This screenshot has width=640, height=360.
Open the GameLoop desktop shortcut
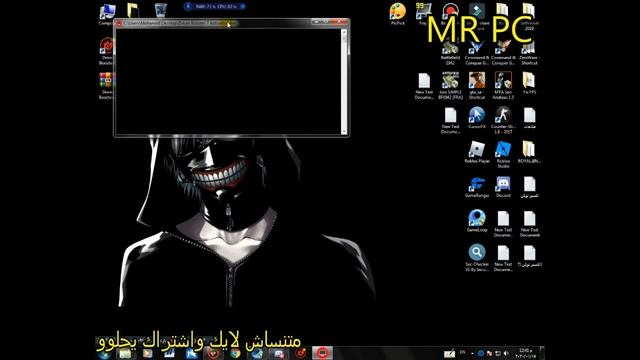point(477,221)
